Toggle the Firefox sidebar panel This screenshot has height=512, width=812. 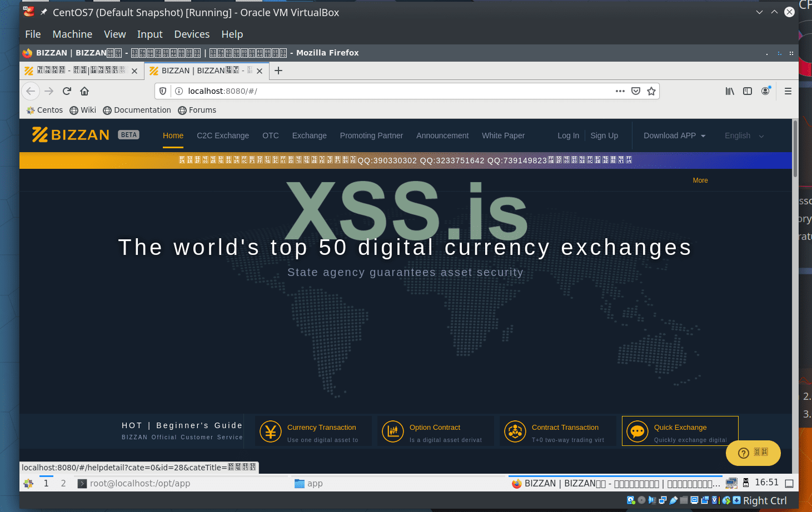click(748, 91)
